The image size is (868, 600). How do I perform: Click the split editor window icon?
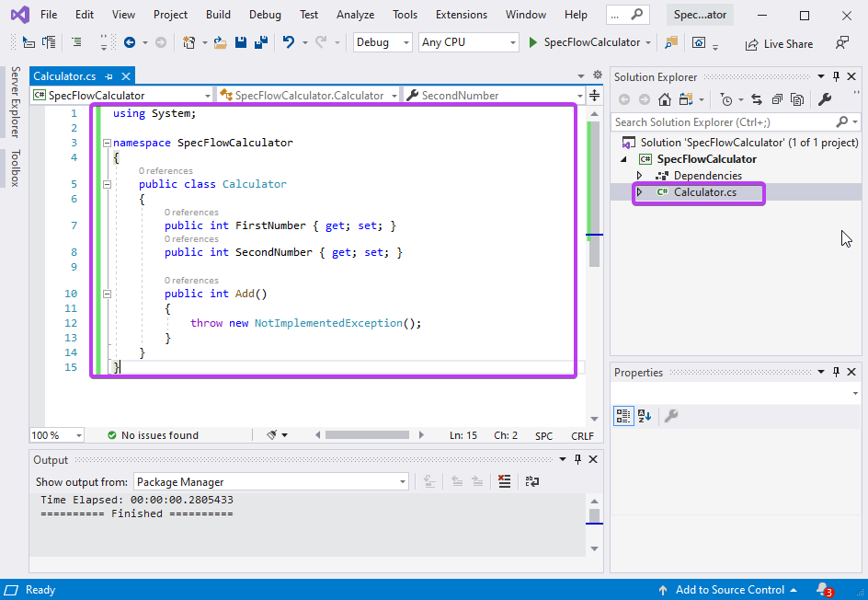pos(595,96)
